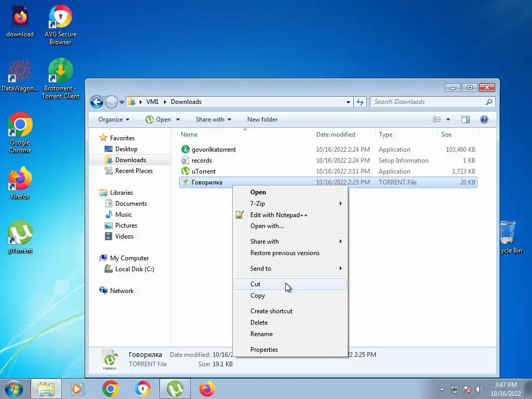
Task: Open Chrome from the taskbar
Action: click(x=111, y=389)
